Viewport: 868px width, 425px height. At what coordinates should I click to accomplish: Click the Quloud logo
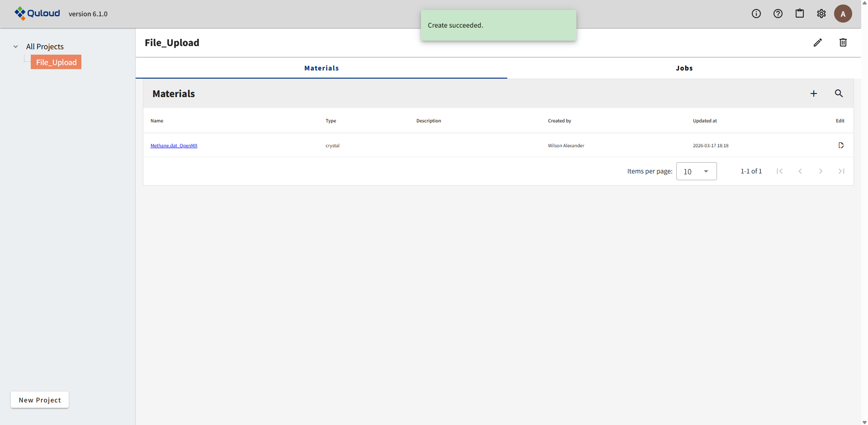coord(37,14)
